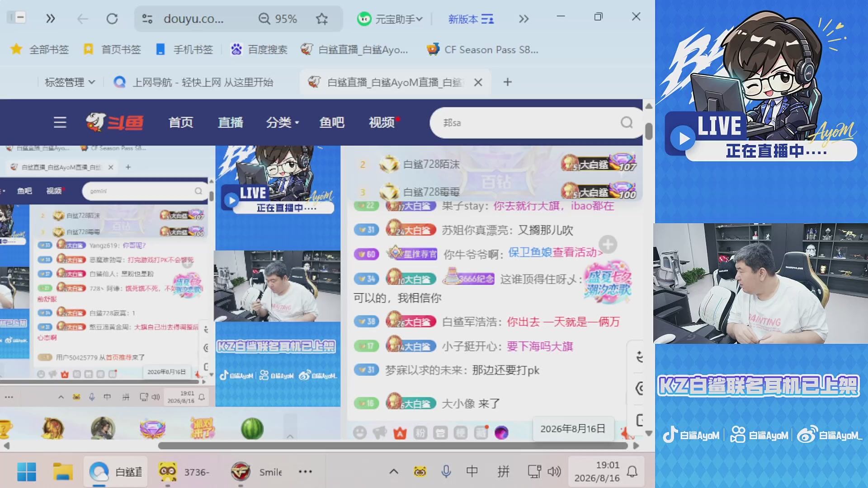This screenshot has width=868, height=488.
Task: Click the zoom magnifier showing 95%
Action: (x=264, y=19)
